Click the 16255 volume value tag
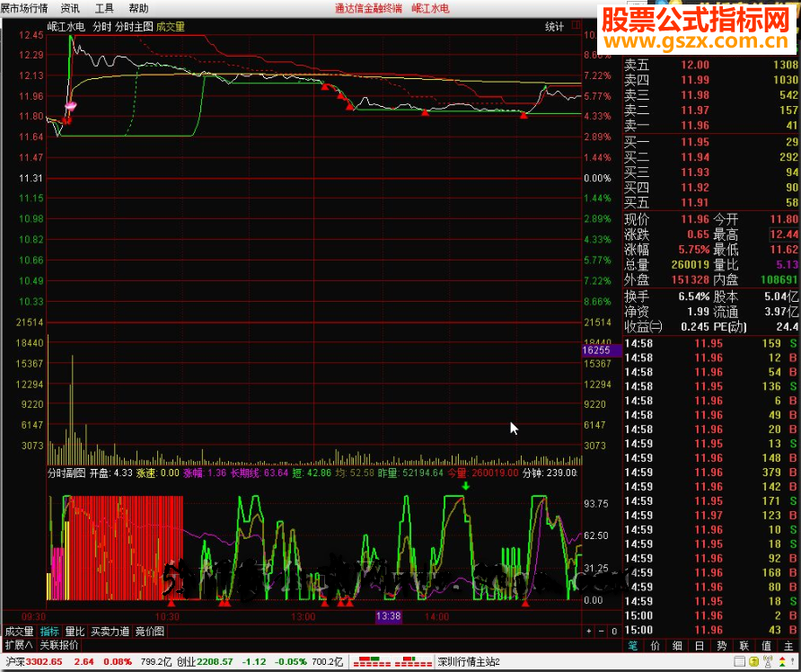This screenshot has height=672, width=801. [x=602, y=350]
